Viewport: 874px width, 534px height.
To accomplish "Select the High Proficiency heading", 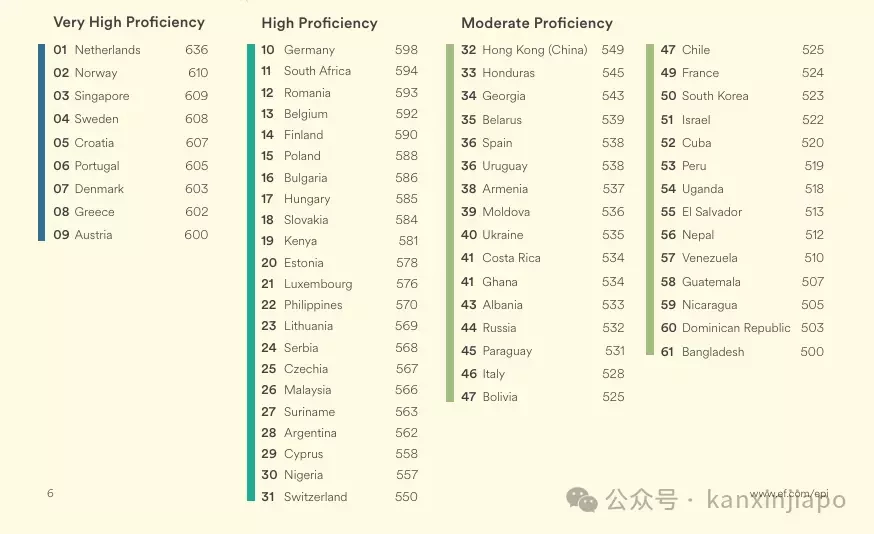I will 319,23.
